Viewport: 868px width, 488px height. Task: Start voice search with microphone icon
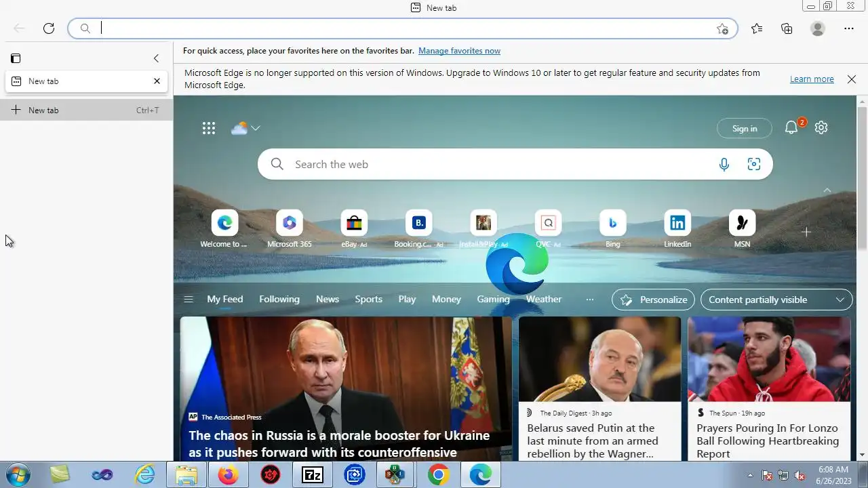pos(724,164)
